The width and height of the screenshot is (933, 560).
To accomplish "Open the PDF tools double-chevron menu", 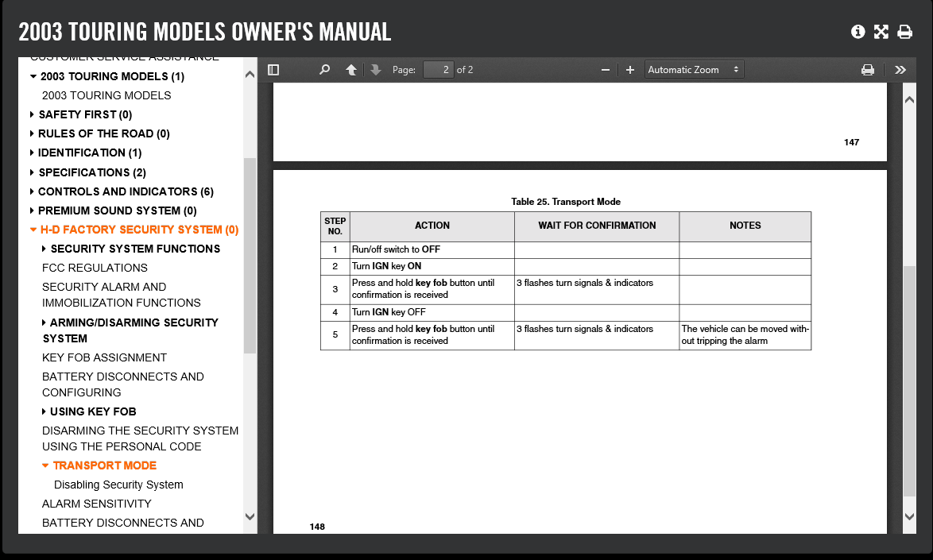I will (x=900, y=70).
